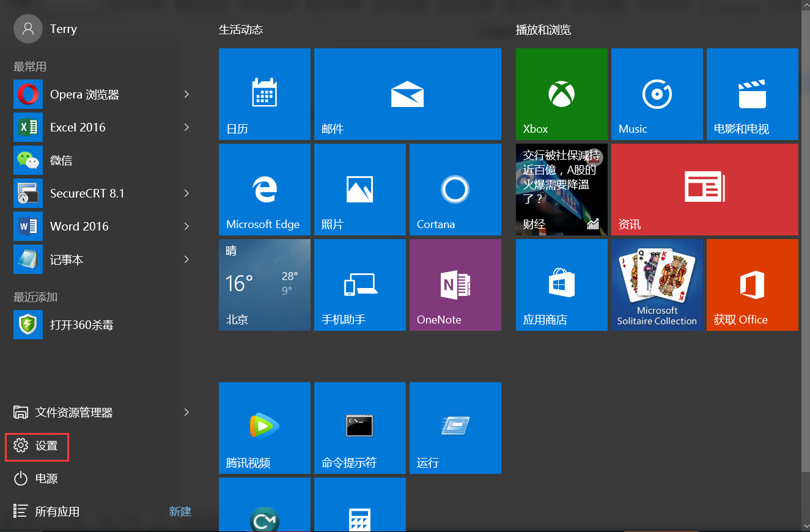Open the 北京 weather tile
The height and width of the screenshot is (532, 810).
(264, 285)
